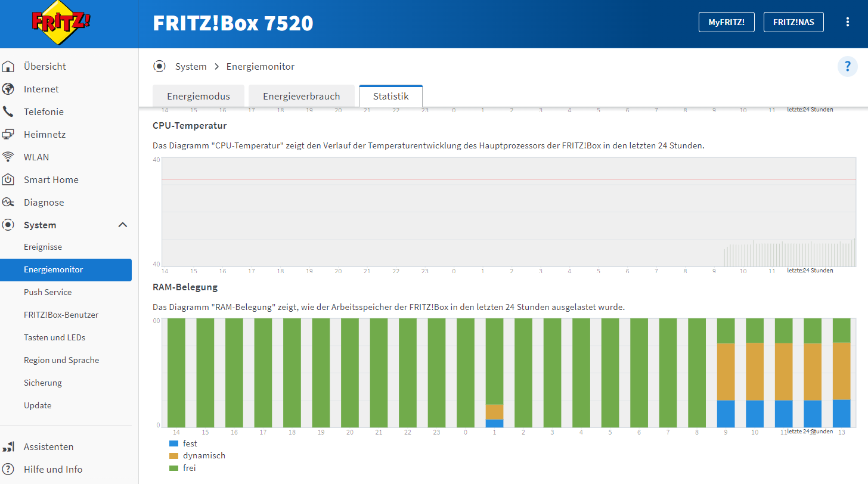Click Energiemonitor in the breadcrumb
Image resolution: width=868 pixels, height=484 pixels.
click(x=261, y=67)
